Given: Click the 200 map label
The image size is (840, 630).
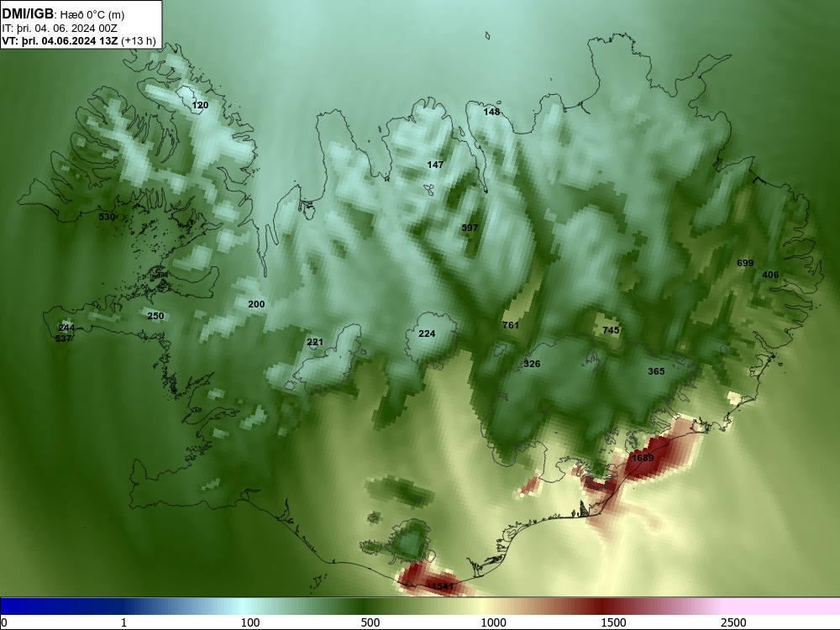Looking at the screenshot, I should tap(256, 304).
